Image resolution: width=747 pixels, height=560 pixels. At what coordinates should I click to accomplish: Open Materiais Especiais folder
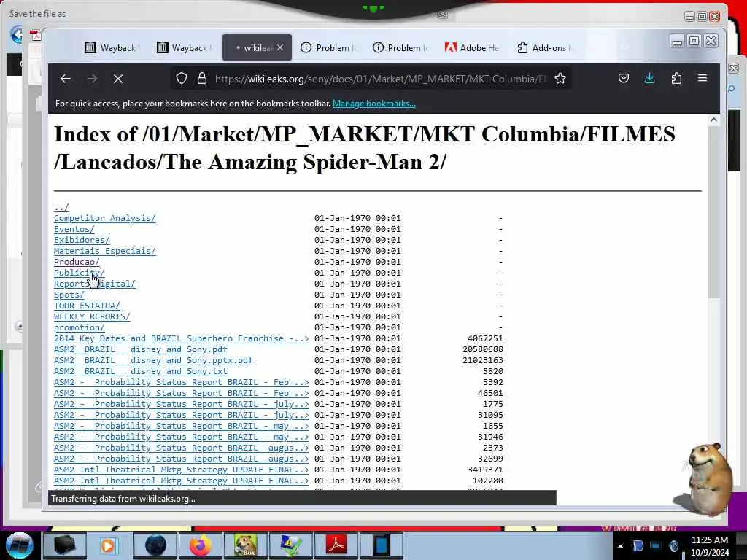coord(105,251)
